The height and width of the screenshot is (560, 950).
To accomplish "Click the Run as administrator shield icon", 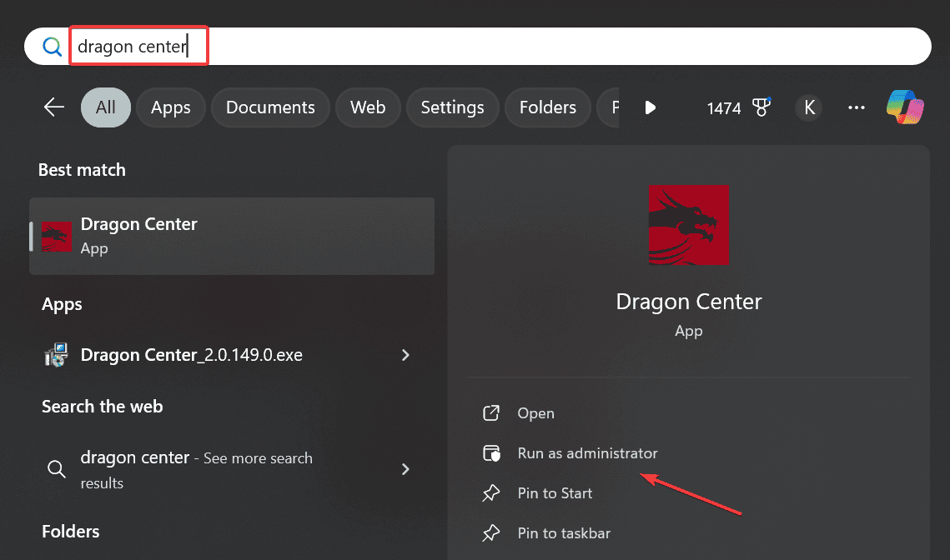I will [x=491, y=452].
